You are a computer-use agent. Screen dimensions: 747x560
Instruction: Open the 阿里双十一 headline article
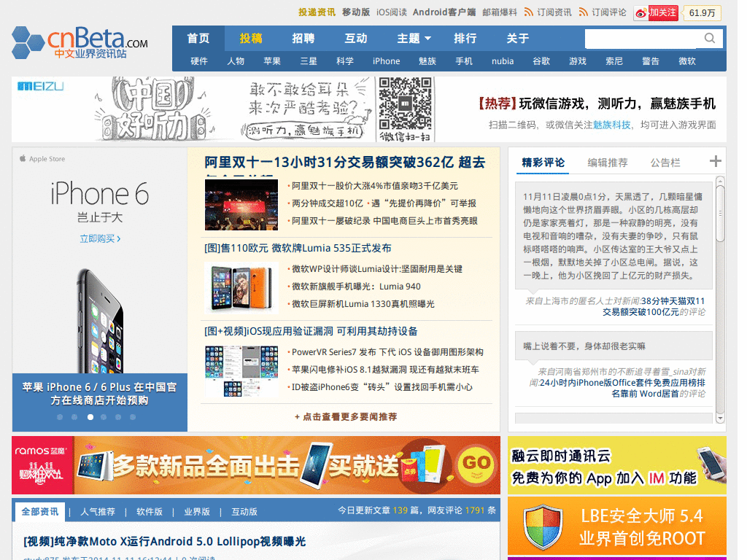pyautogui.click(x=345, y=163)
